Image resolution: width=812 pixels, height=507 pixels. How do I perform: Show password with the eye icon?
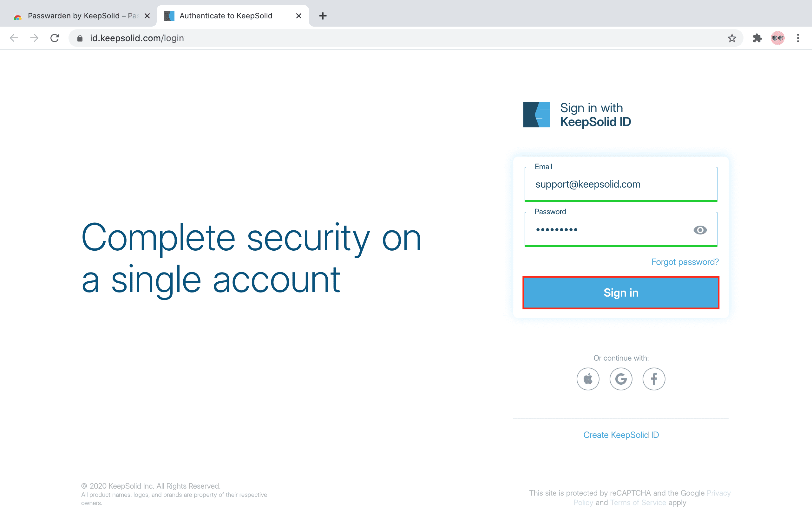pyautogui.click(x=700, y=230)
